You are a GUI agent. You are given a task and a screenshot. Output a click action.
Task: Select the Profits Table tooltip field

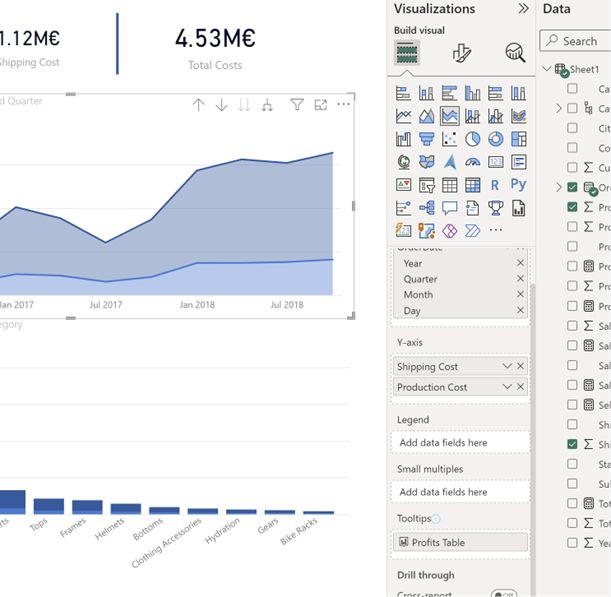coord(460,542)
